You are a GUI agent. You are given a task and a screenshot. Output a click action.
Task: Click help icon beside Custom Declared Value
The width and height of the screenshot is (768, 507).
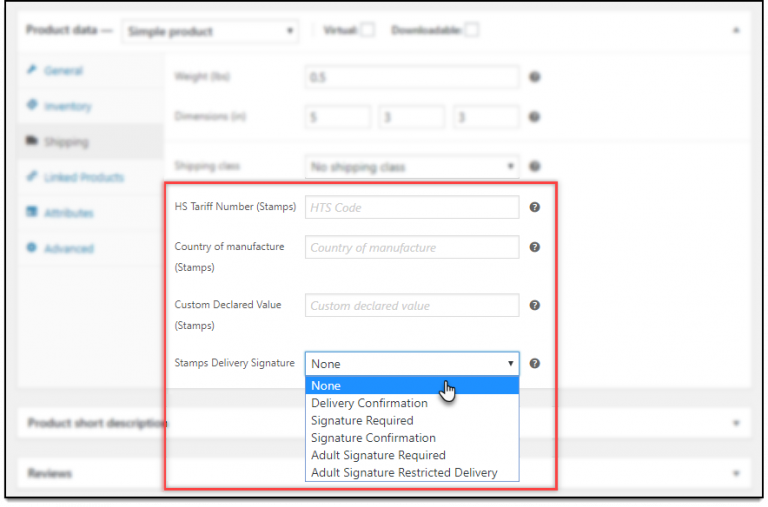point(534,305)
